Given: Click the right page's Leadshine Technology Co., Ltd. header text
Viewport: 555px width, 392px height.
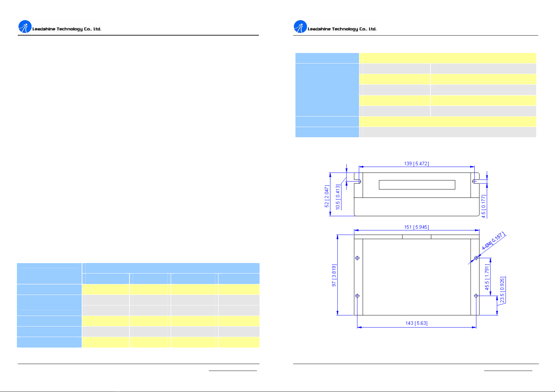Looking at the screenshot, I should [342, 29].
